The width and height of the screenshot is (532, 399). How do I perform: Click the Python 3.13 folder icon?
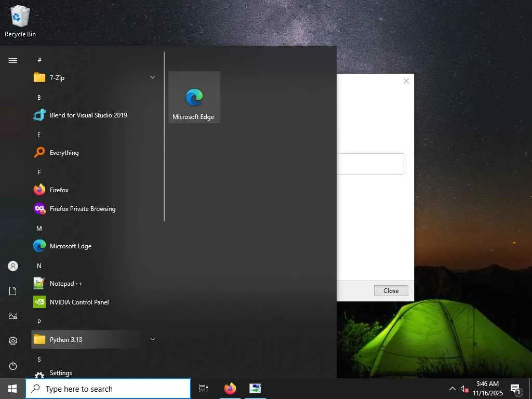(39, 340)
